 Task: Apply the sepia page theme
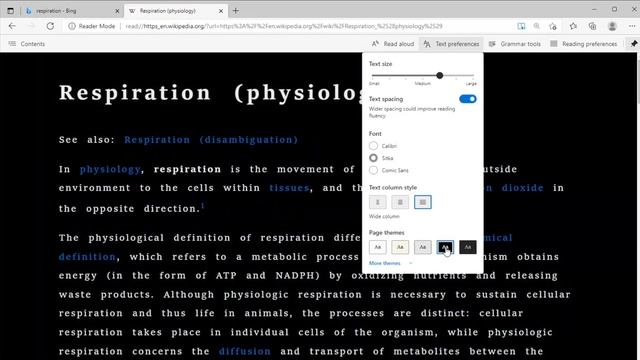[400, 247]
